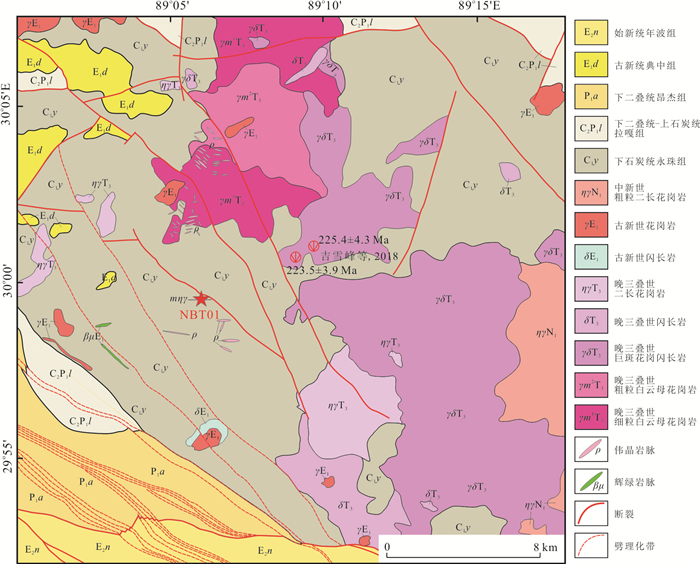Click the legend text 伟晶岩脉
The width and height of the screenshot is (700, 564).
[634, 450]
